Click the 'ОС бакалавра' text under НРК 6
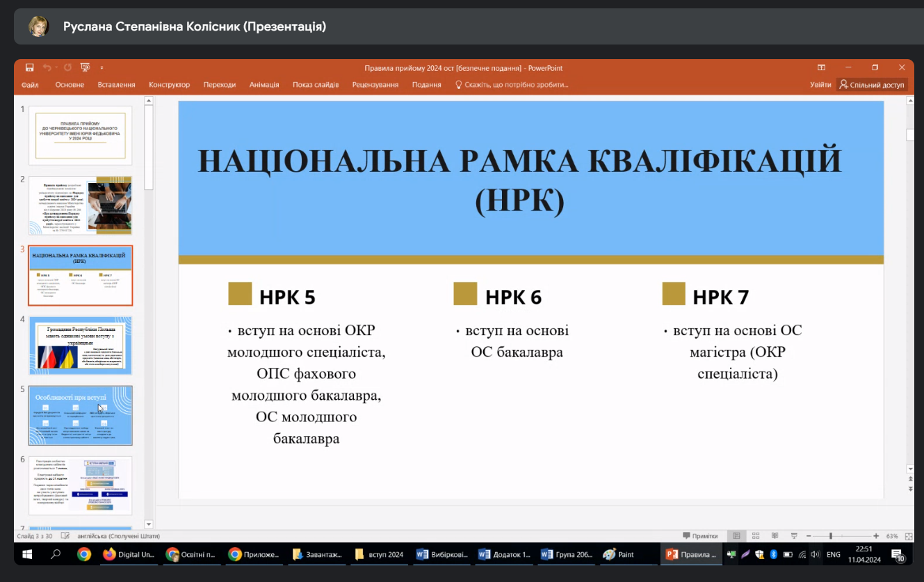 517,353
